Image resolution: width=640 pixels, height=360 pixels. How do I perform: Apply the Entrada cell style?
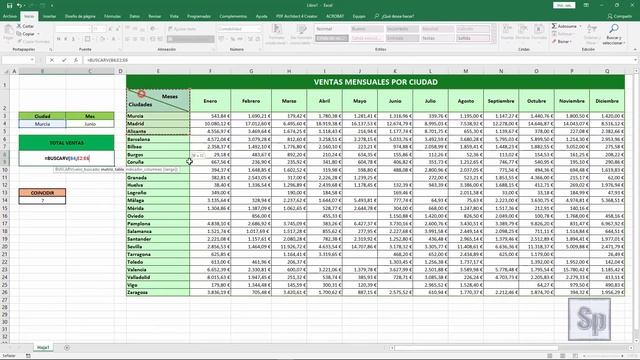pyautogui.click(x=402, y=38)
